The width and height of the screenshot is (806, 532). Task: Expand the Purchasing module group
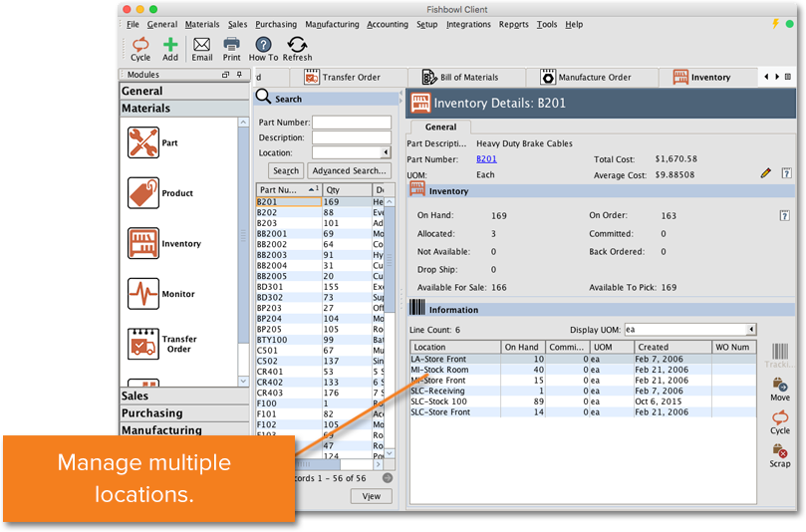coord(184,413)
